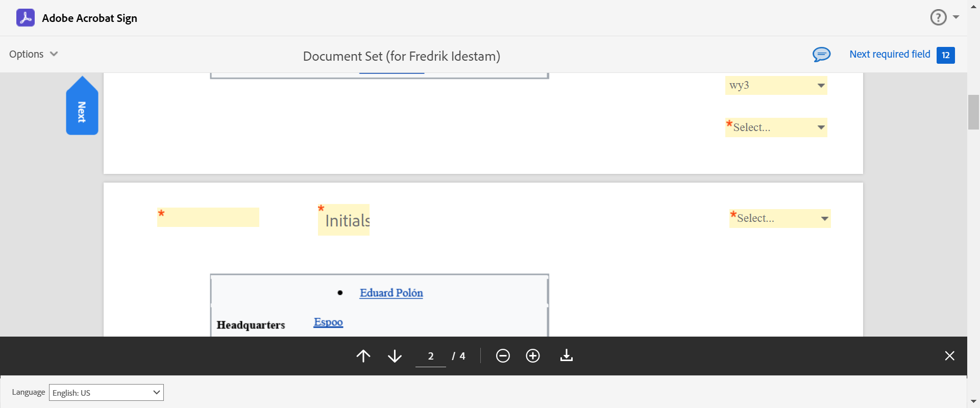Click the Adobe Acrobat Sign logo icon
980x408 pixels.
coord(26,18)
